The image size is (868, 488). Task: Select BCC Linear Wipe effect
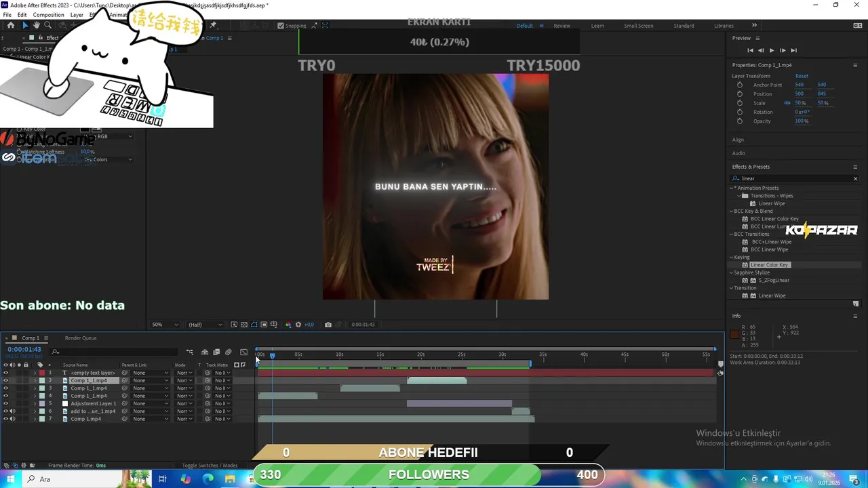pyautogui.click(x=769, y=249)
